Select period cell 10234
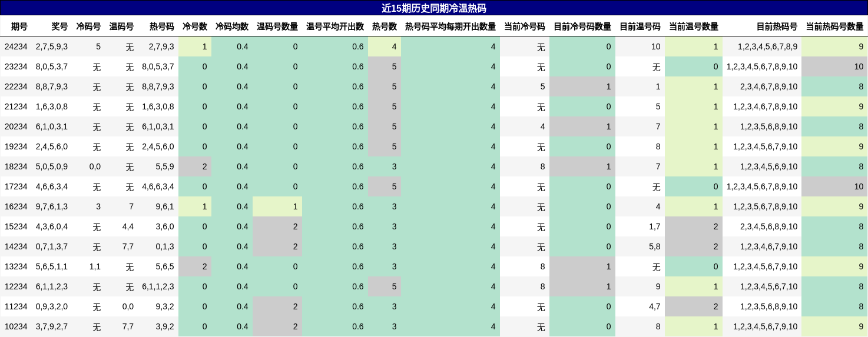Viewport: 868px width, 337px height. pyautogui.click(x=16, y=326)
